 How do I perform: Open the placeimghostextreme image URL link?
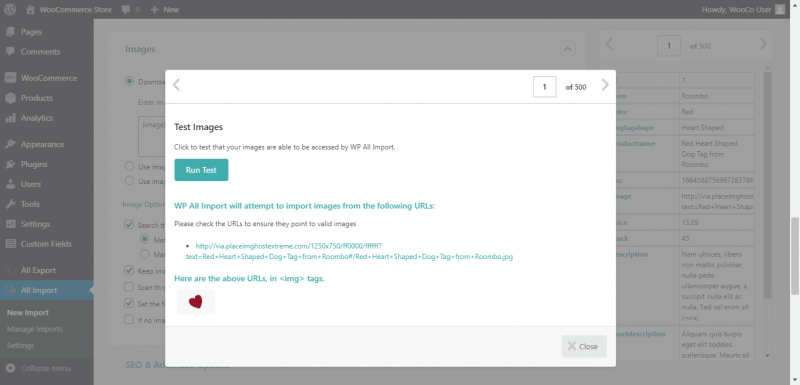[x=349, y=251]
